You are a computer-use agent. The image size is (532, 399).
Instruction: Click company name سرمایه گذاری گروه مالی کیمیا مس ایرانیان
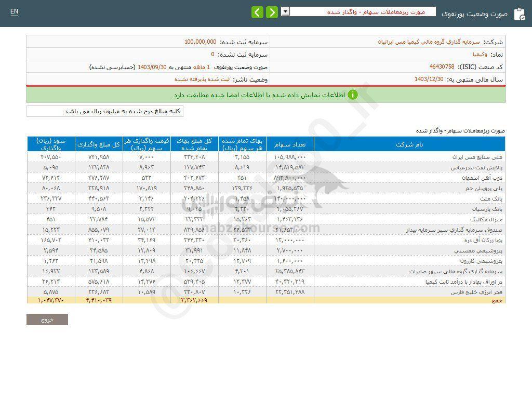(x=429, y=42)
